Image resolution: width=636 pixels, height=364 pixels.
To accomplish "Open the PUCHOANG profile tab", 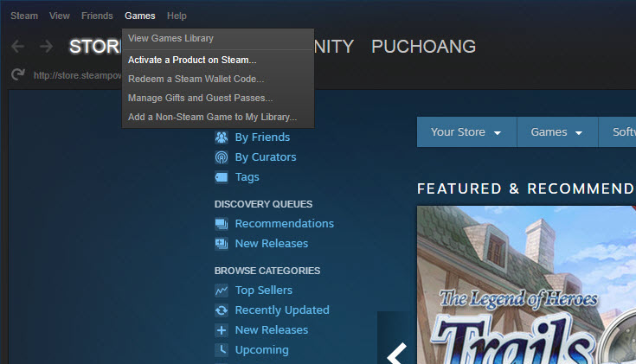I will click(423, 47).
